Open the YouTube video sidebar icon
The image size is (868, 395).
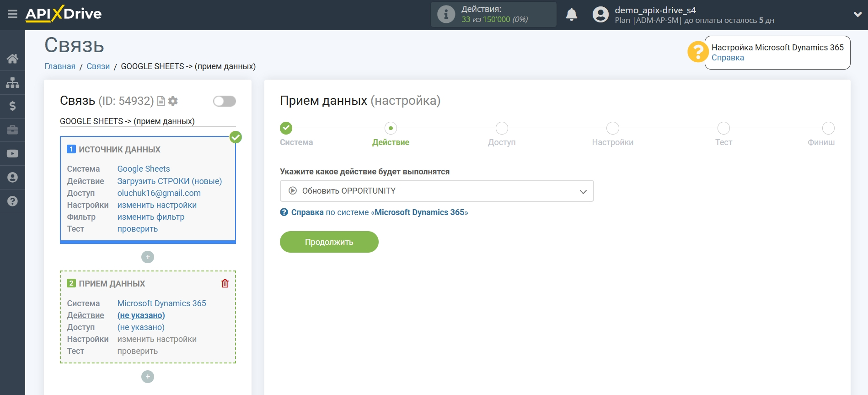[12, 154]
